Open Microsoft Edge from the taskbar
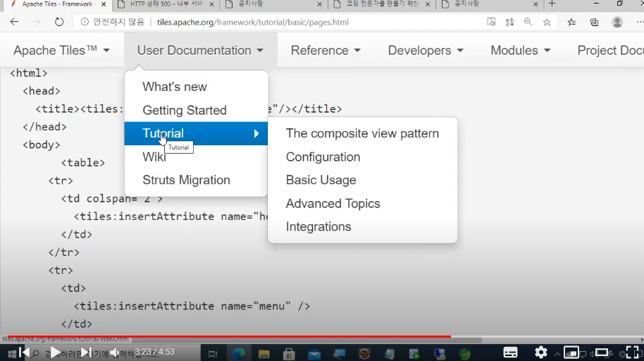 click(239, 354)
